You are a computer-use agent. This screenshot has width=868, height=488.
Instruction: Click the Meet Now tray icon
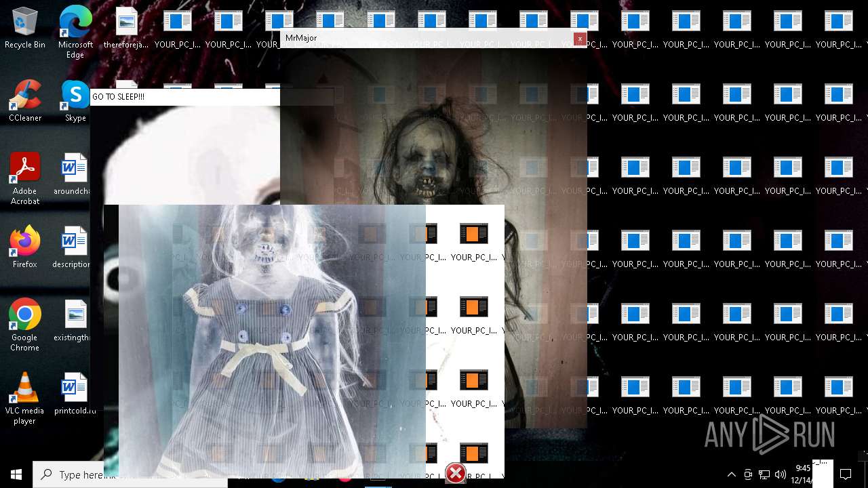[x=748, y=474]
